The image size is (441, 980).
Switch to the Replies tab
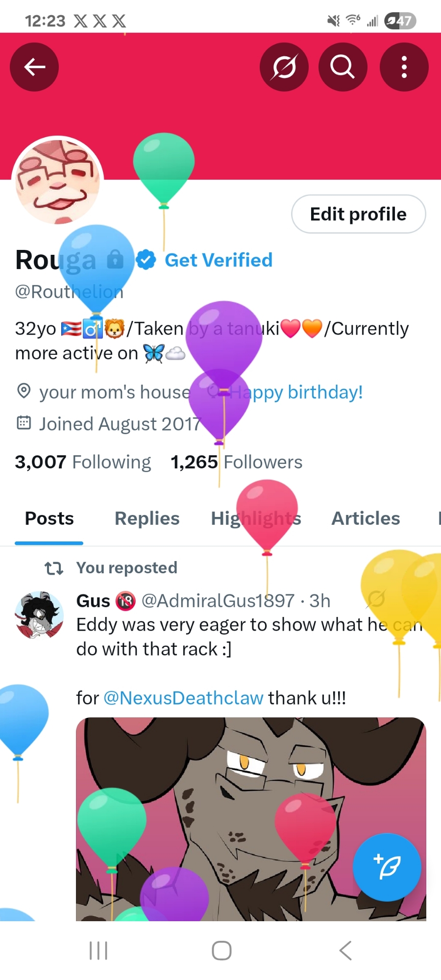[147, 518]
